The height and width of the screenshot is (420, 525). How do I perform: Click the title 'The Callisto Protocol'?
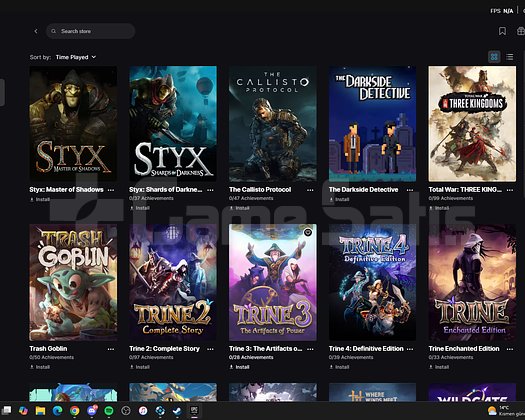260,190
